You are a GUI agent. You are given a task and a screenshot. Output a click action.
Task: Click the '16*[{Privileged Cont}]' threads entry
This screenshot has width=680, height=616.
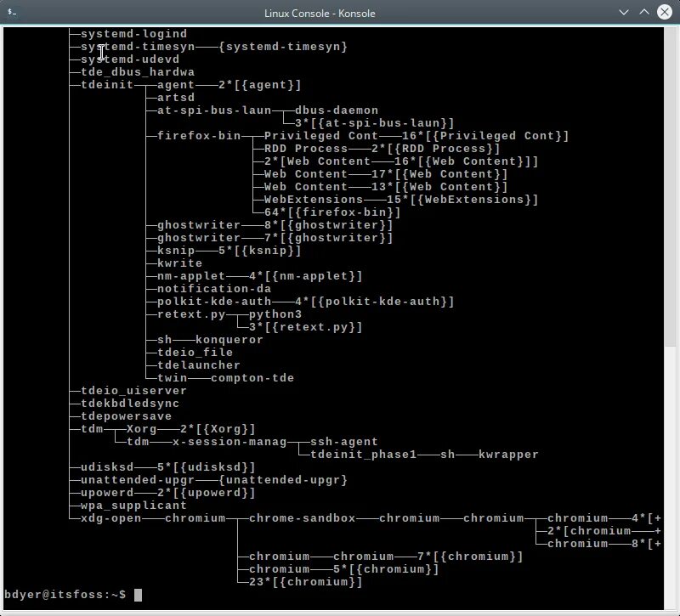tap(485, 136)
